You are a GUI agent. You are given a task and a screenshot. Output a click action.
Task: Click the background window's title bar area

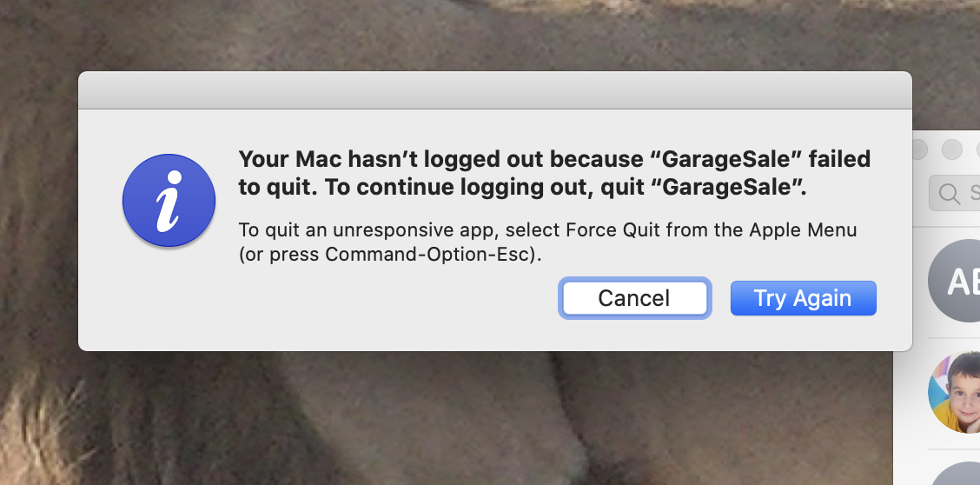(946, 150)
